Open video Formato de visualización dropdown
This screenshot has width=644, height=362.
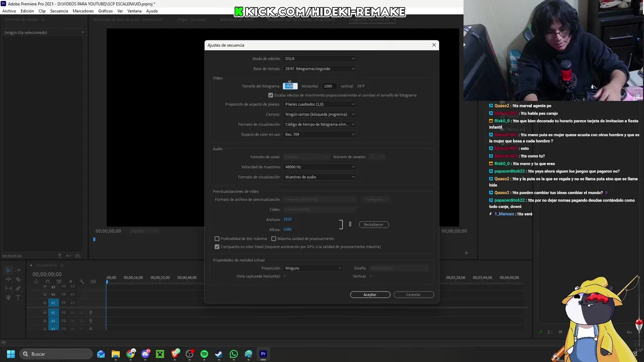(319, 124)
